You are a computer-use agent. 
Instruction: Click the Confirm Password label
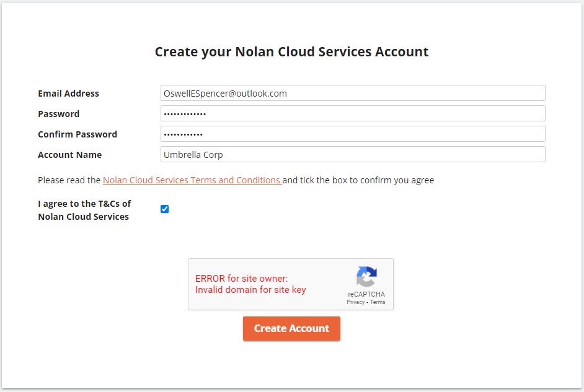(x=77, y=134)
